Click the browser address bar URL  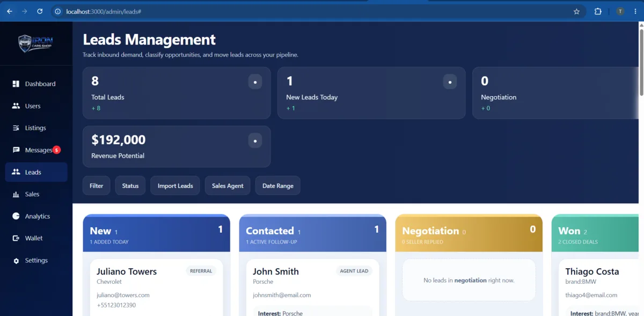coord(104,11)
